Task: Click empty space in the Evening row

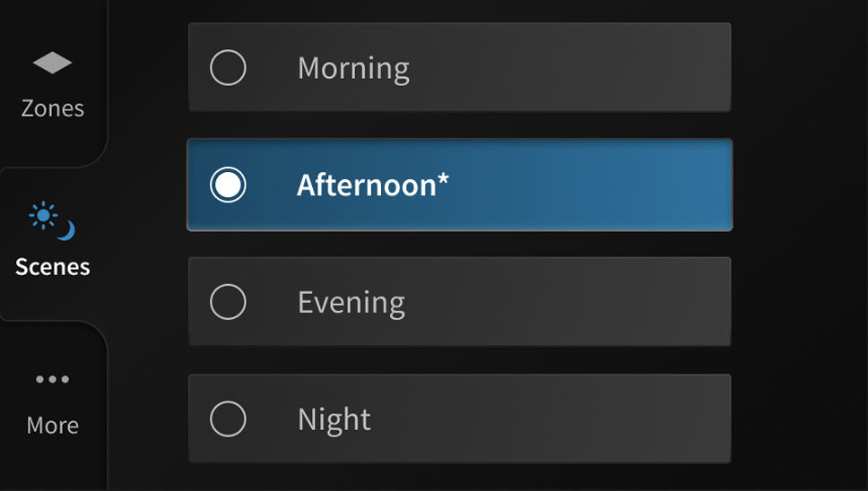Action: (x=583, y=302)
